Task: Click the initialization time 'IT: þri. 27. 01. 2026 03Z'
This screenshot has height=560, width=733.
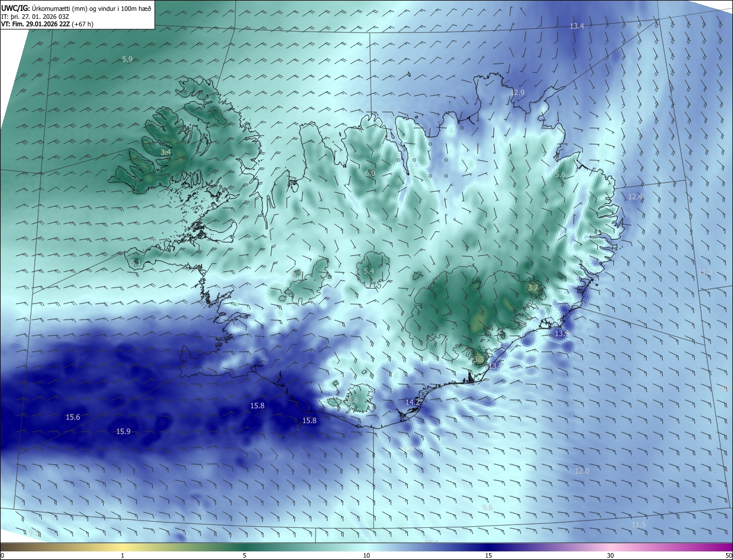Action: pos(36,16)
